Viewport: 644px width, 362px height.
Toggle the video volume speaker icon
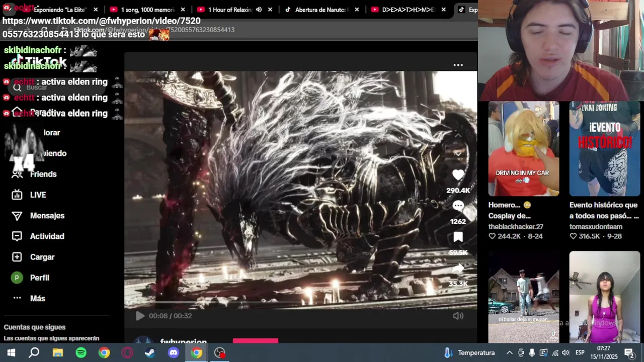pos(458,316)
